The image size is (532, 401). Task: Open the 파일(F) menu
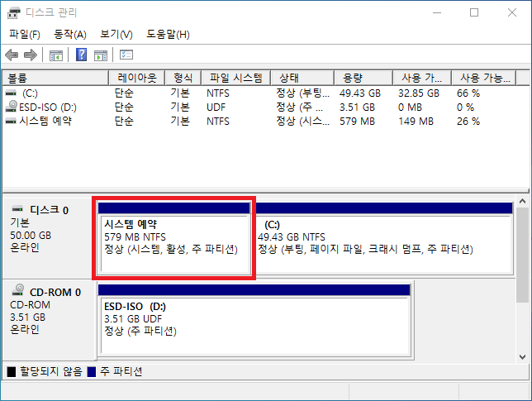point(25,34)
